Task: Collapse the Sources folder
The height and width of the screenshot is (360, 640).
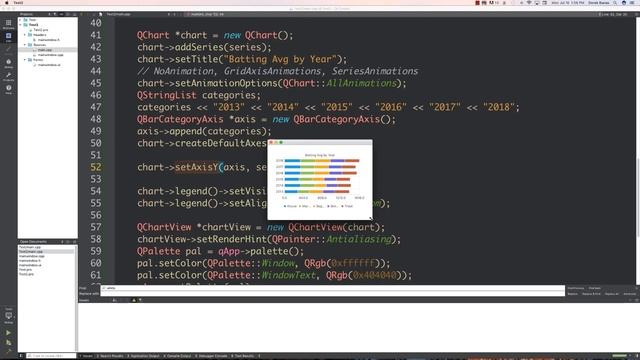Action: click(25, 45)
